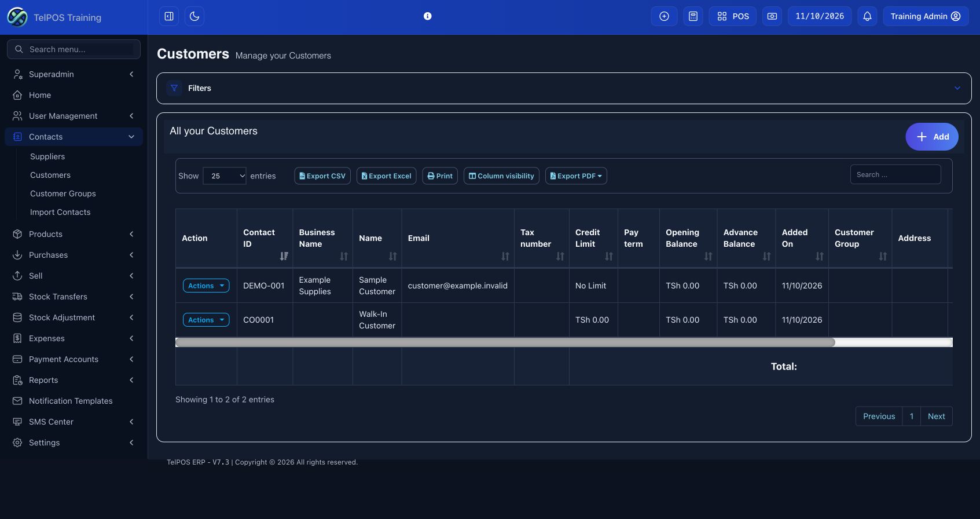The image size is (980, 519).
Task: Click the filter funnel icon
Action: click(174, 88)
